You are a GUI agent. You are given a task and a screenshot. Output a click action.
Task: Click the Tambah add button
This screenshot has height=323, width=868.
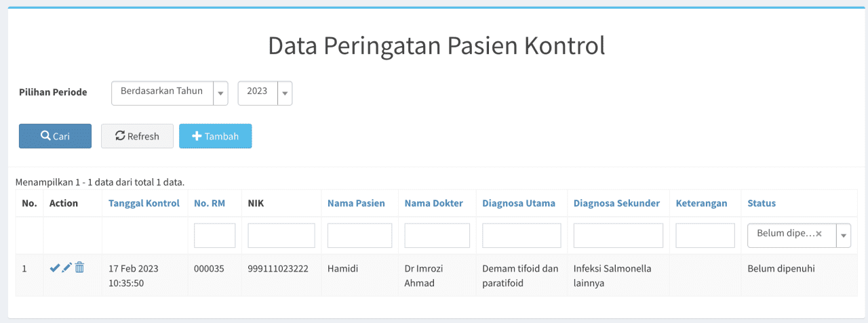tap(216, 136)
